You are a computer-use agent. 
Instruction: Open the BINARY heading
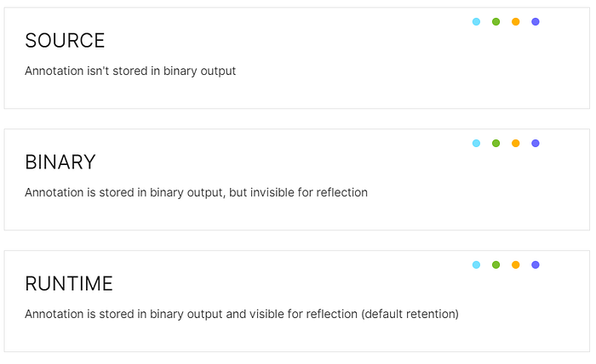[x=60, y=162]
